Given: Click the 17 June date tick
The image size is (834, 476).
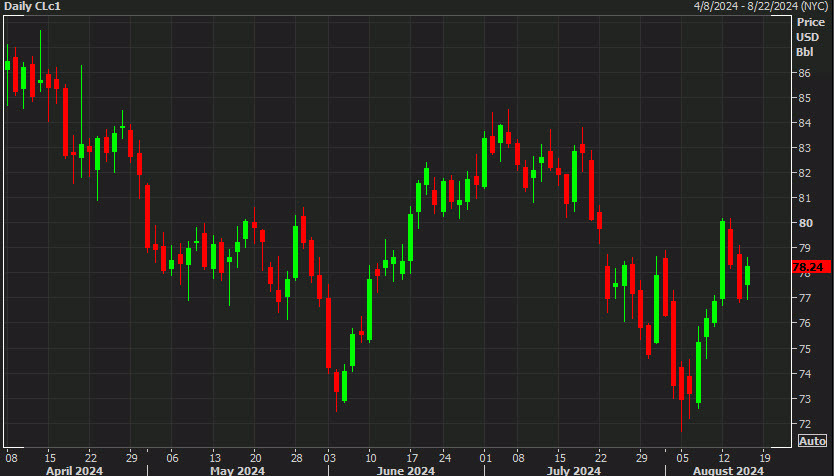Looking at the screenshot, I should [412, 458].
